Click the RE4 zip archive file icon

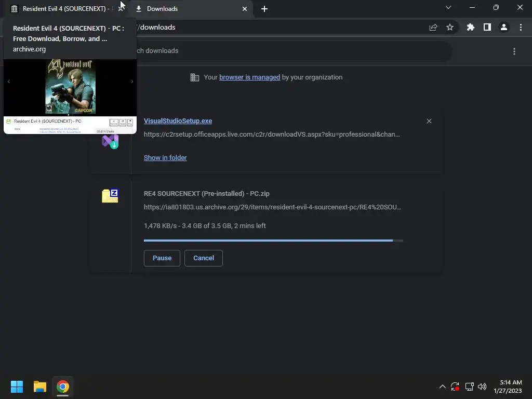tap(110, 196)
